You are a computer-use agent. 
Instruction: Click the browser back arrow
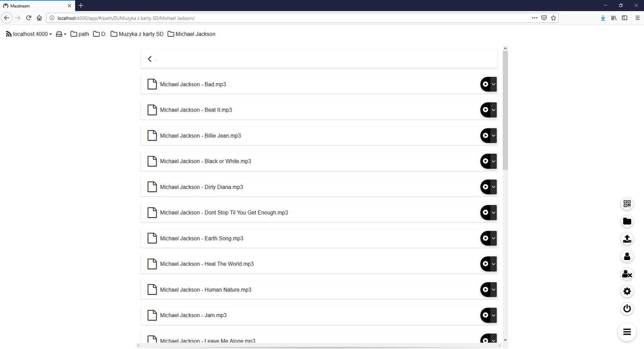click(x=6, y=18)
